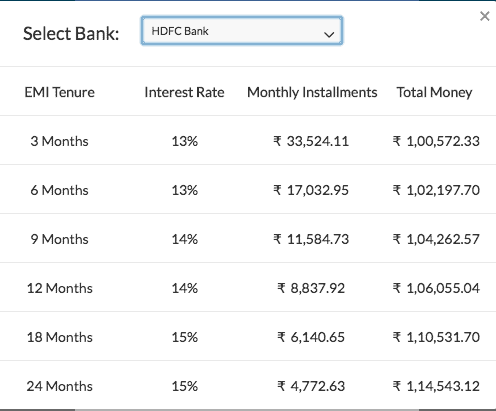Image resolution: width=496 pixels, height=411 pixels.
Task: Select the 18 Months tenure cell
Action: tap(60, 337)
